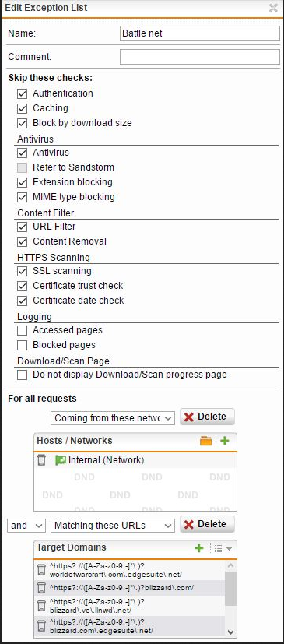284x644 pixels.
Task: Open Target Domains list actions menu
Action: 223,548
